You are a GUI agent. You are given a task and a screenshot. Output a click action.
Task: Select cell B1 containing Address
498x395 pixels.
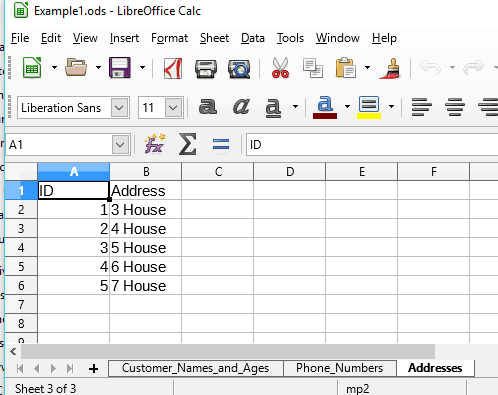pos(145,191)
